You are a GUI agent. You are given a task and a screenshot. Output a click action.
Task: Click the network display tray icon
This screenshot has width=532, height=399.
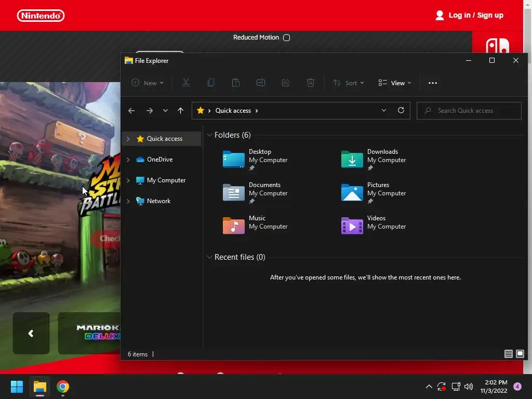(456, 387)
